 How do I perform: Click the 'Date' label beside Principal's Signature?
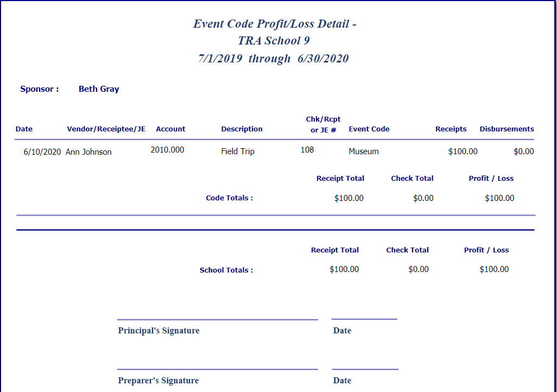point(342,331)
